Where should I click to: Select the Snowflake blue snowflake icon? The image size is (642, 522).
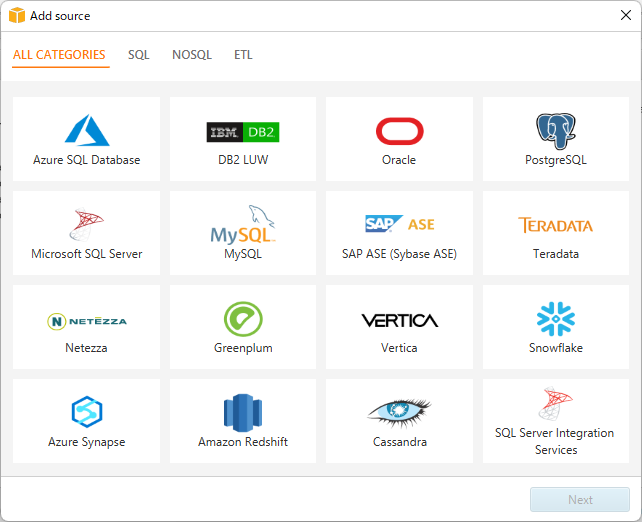pos(556,319)
